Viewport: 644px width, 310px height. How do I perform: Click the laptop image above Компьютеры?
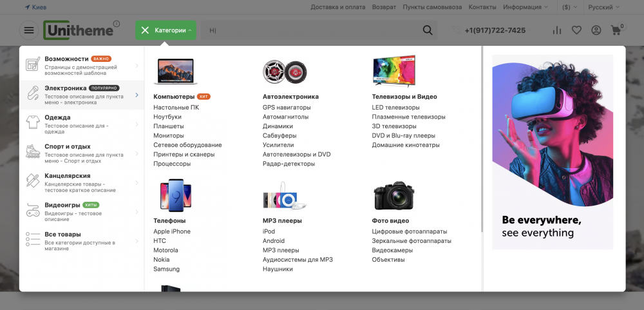[175, 72]
